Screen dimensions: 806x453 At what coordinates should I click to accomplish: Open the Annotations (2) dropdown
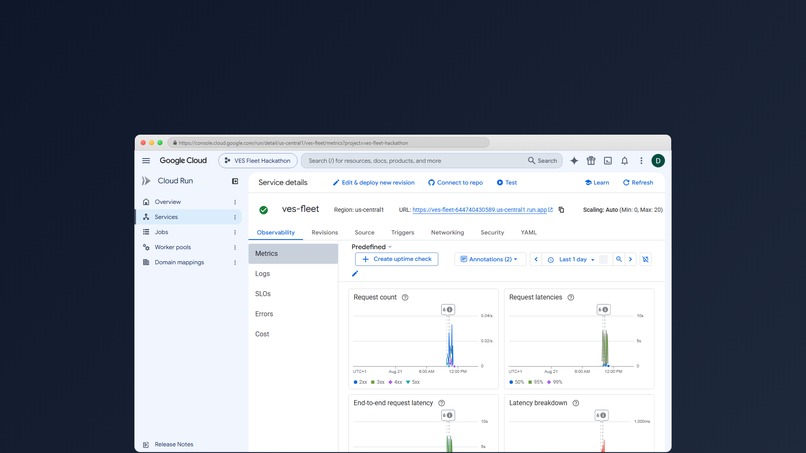point(490,259)
